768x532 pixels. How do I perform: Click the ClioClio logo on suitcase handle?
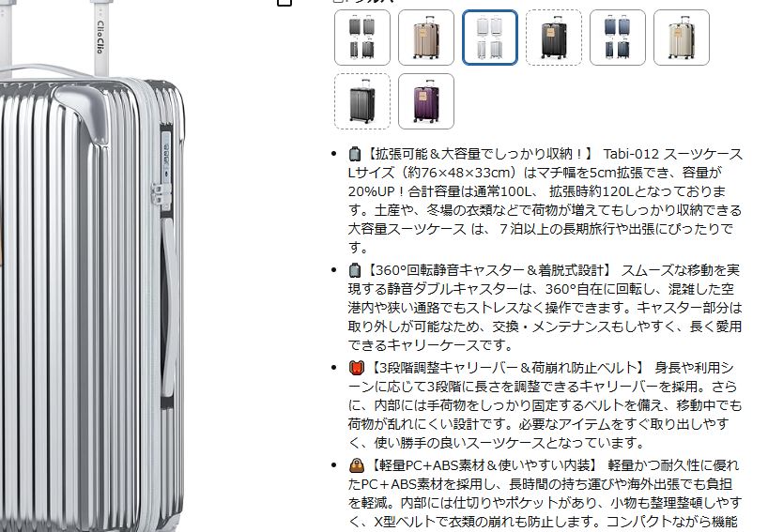click(x=100, y=37)
